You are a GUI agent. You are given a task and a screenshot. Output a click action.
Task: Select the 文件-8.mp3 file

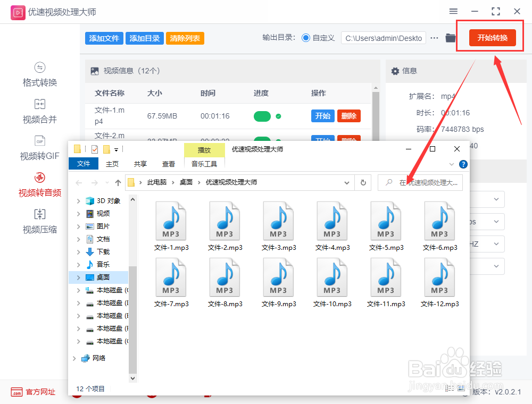(225, 283)
